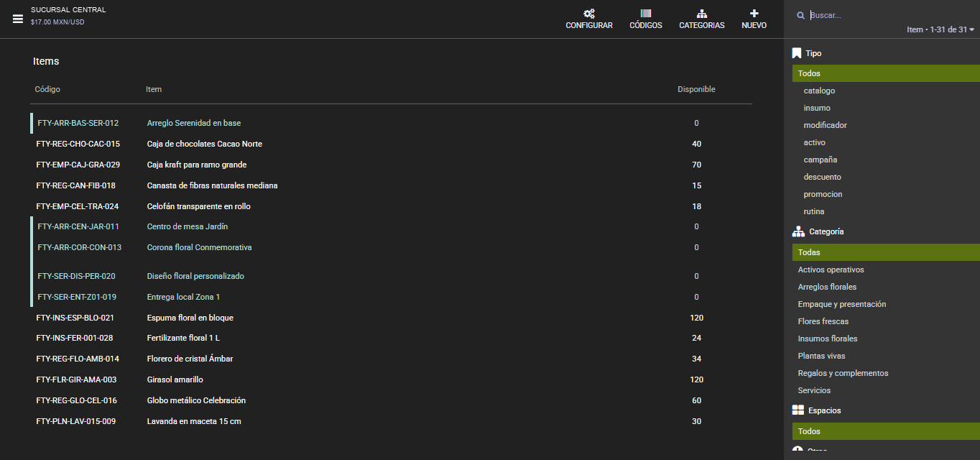Select the Flores frescas category
This screenshot has height=460, width=980.
(823, 321)
